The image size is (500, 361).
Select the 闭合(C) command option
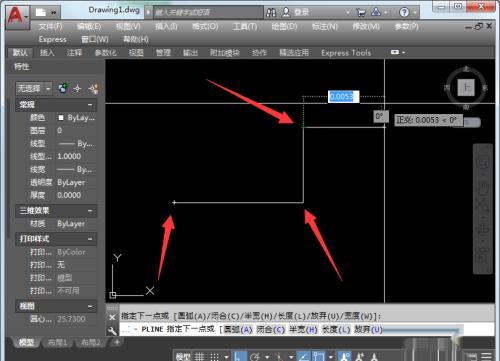(270, 330)
